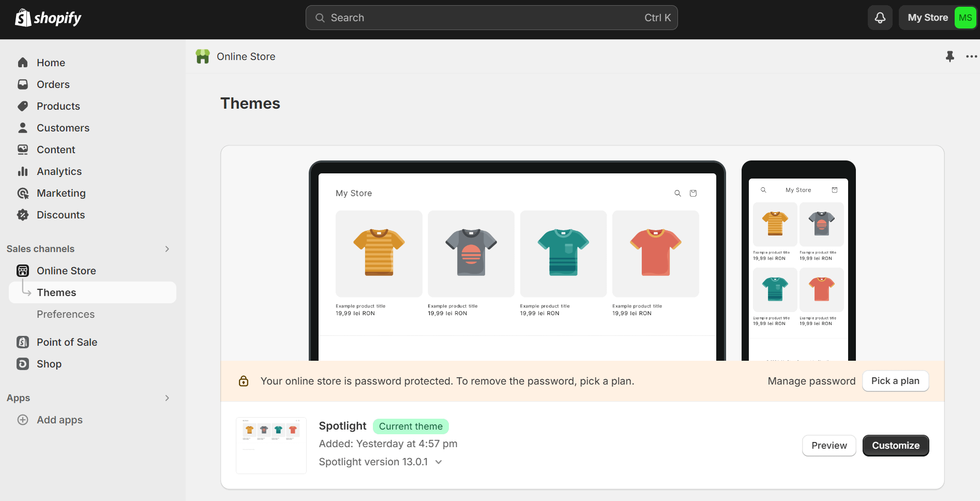Open the three-dot overflow menu
The width and height of the screenshot is (980, 501).
pos(971,57)
